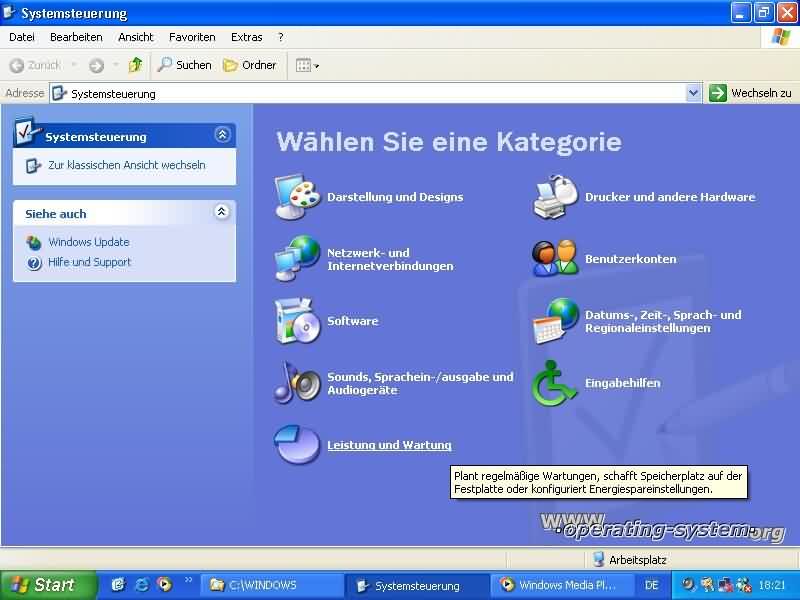Image resolution: width=800 pixels, height=600 pixels.
Task: Click the Zurück back arrow button
Action: click(35, 65)
